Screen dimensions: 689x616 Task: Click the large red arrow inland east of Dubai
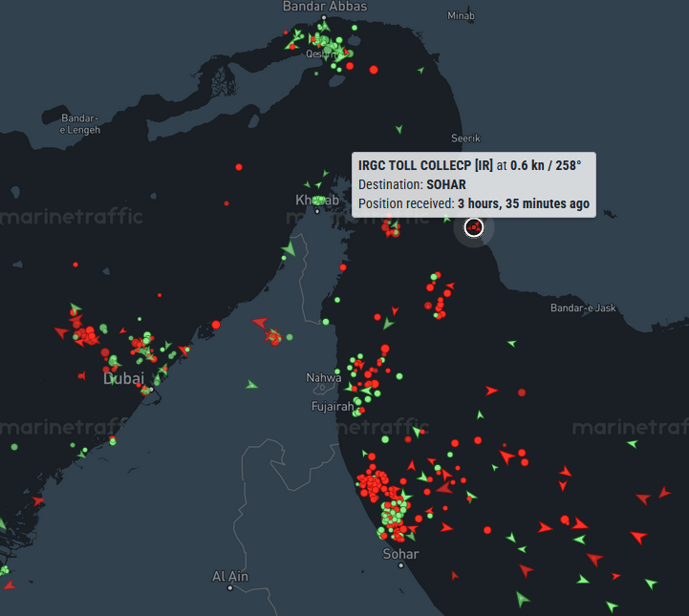261,323
